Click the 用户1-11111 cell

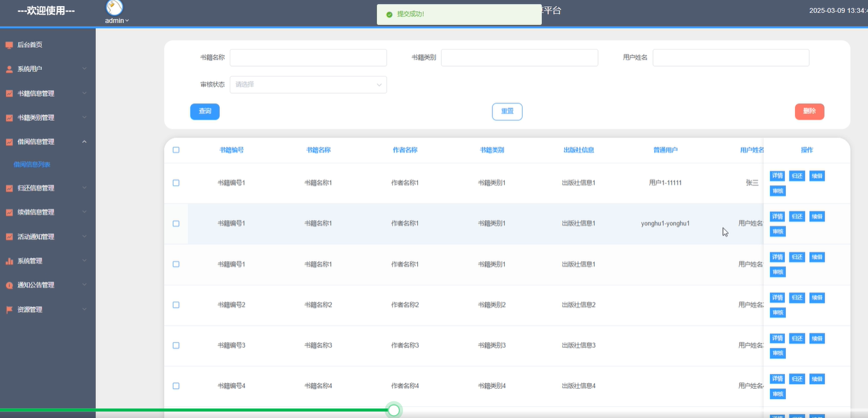point(665,183)
